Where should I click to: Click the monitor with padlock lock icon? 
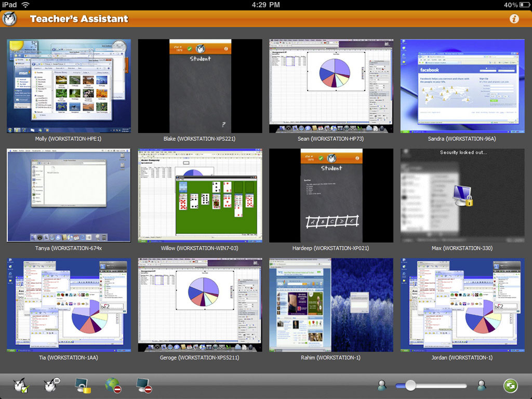click(x=83, y=385)
